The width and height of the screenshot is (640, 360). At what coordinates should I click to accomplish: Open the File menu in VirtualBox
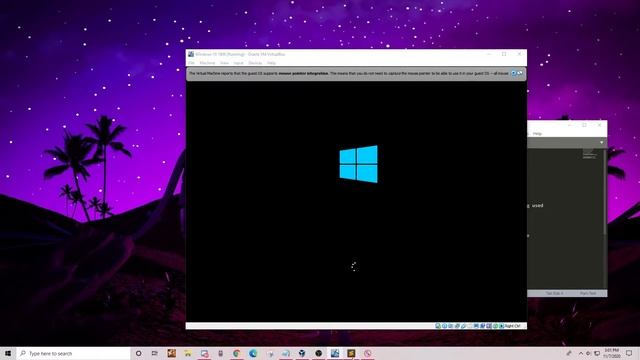tap(191, 63)
